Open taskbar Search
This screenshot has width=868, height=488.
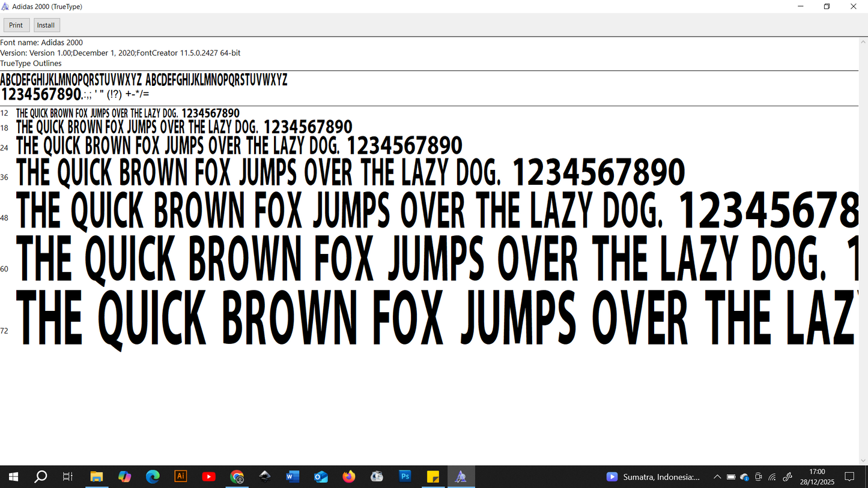tap(41, 477)
